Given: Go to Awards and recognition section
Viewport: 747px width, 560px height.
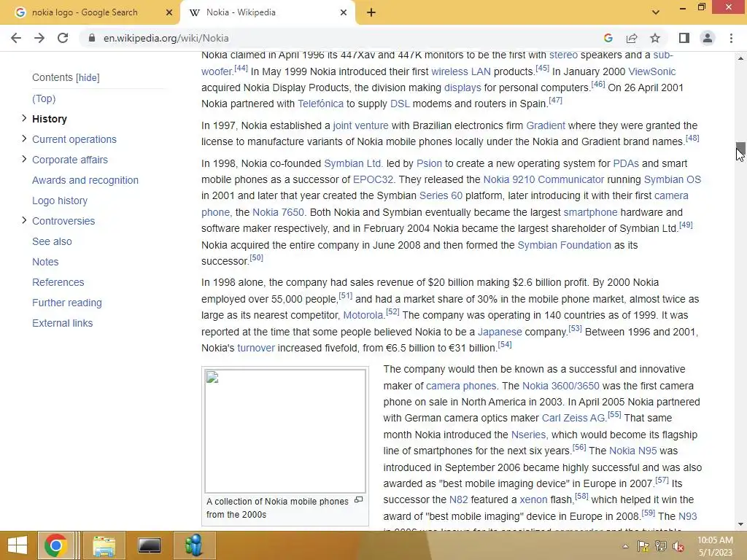Looking at the screenshot, I should pos(85,181).
